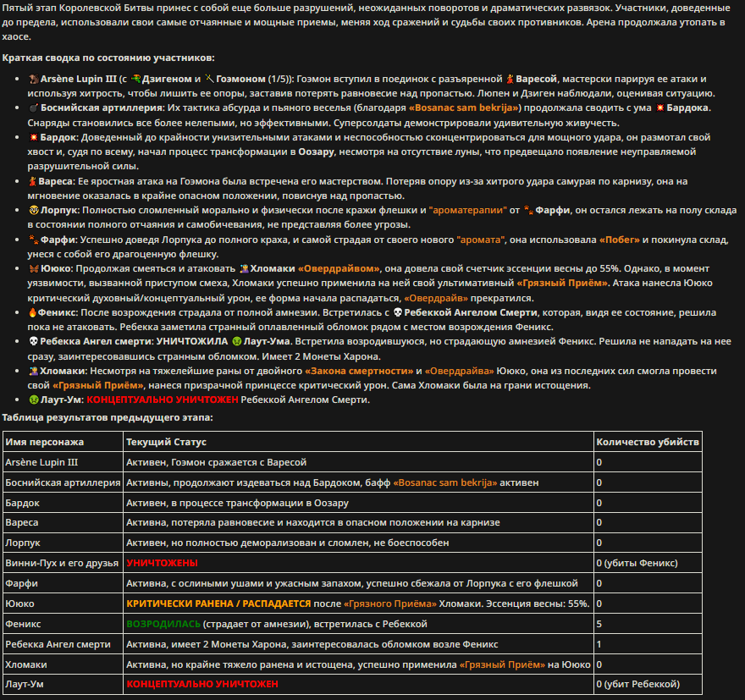Viewport: 745px width, 700px height.
Task: Click the 'Имя персонажа' column header
Action: (x=63, y=442)
